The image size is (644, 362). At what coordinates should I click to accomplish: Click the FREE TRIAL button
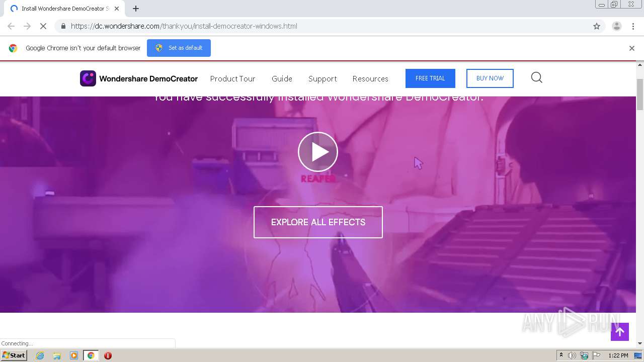pyautogui.click(x=430, y=78)
